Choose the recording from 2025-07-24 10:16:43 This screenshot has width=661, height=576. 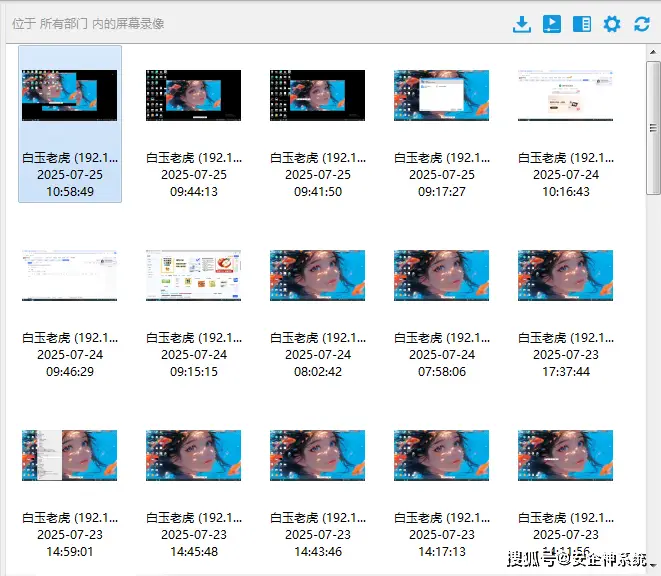pyautogui.click(x=565, y=96)
